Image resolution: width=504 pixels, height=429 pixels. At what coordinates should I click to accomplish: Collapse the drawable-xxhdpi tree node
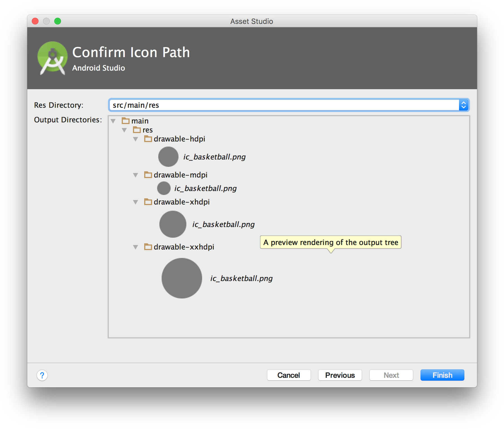(x=135, y=247)
